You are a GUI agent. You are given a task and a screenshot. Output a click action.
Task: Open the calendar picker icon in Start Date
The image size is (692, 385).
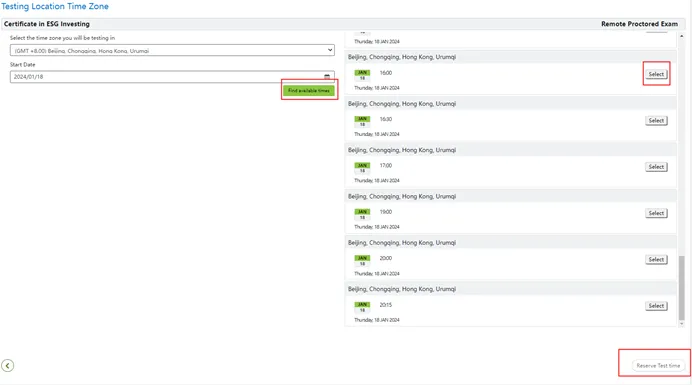[327, 76]
